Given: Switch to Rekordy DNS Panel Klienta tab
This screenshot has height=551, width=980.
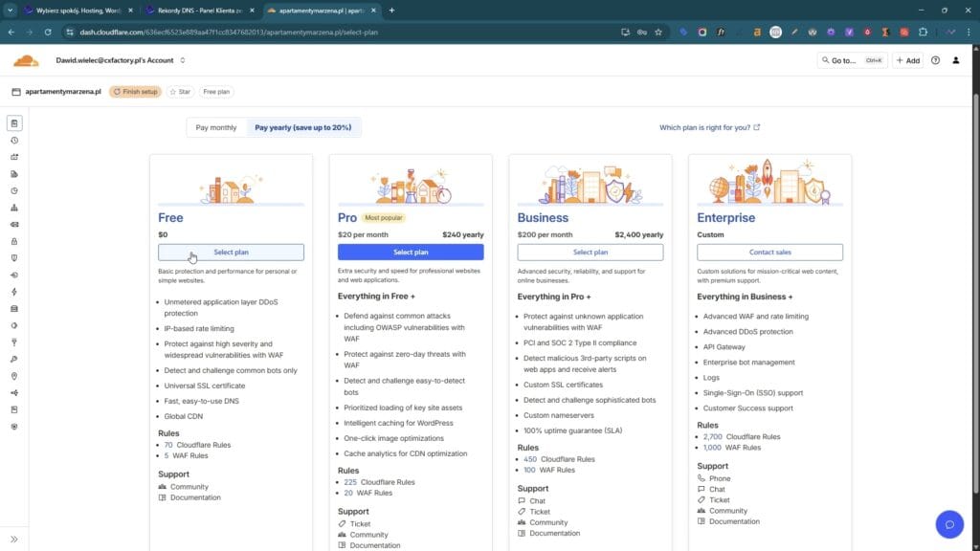Looking at the screenshot, I should click(x=199, y=11).
